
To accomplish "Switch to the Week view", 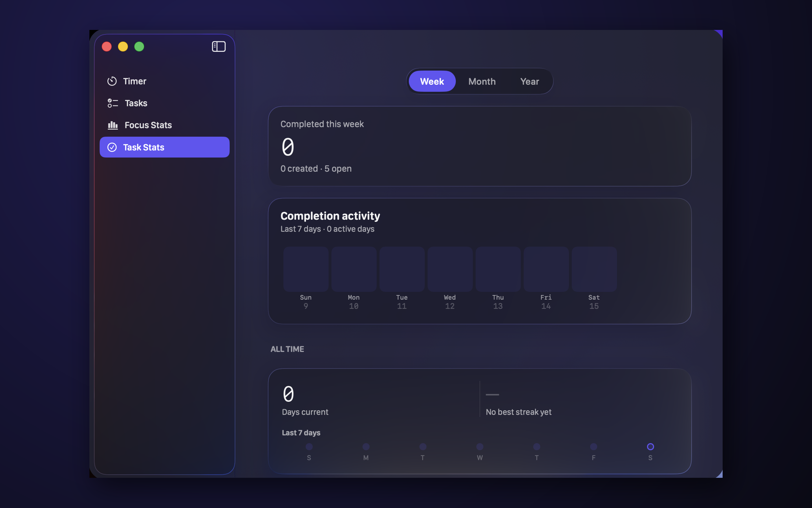I will click(432, 81).
